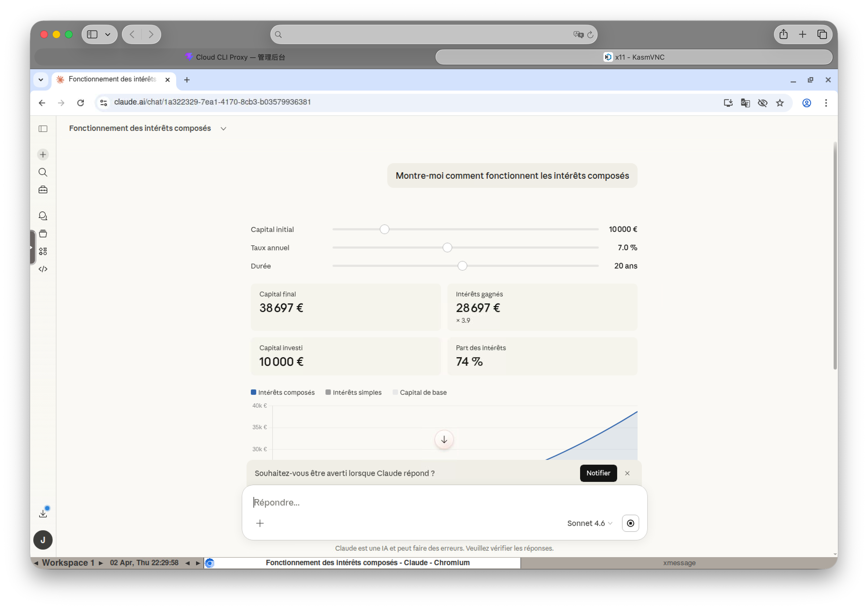Click Safari translate icon in address bar
The width and height of the screenshot is (868, 609).
(578, 34)
